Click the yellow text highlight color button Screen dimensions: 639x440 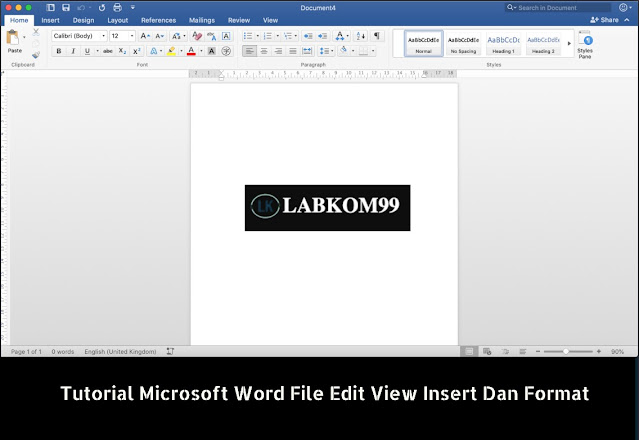coord(172,51)
